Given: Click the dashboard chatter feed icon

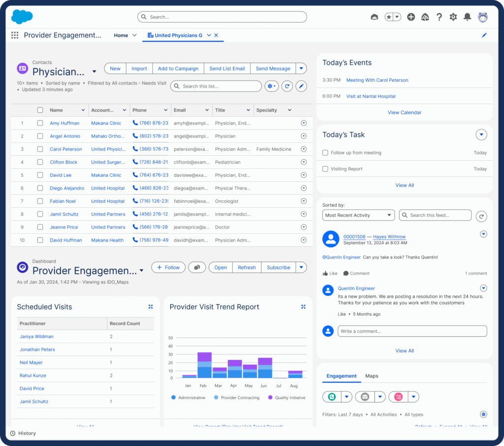Looking at the screenshot, I should coord(197,267).
